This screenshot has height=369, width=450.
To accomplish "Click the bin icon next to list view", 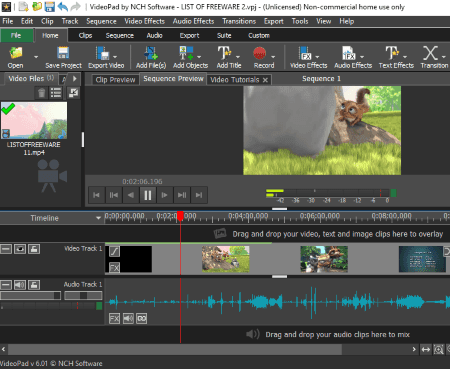I will point(73,93).
